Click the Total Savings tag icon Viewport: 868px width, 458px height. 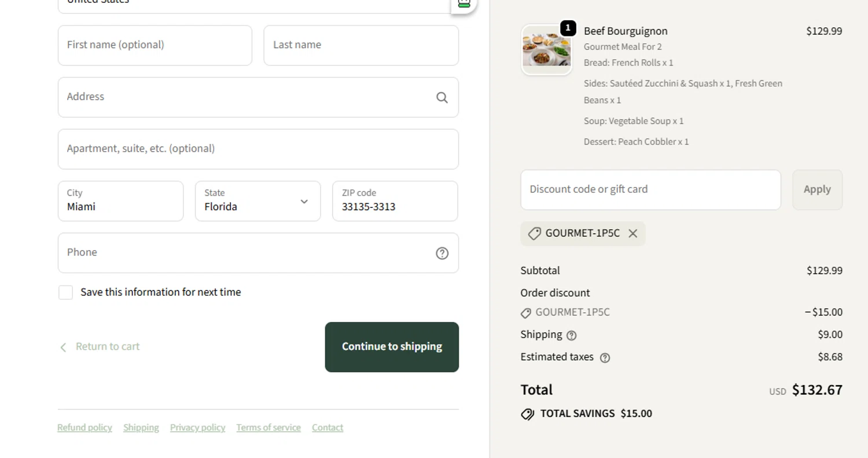[x=527, y=414]
